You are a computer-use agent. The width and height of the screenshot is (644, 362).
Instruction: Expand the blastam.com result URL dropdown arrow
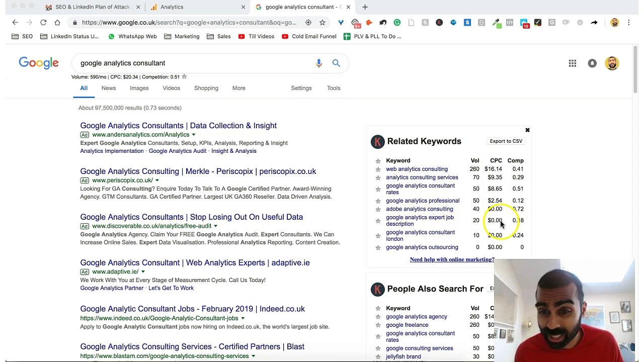(x=253, y=356)
